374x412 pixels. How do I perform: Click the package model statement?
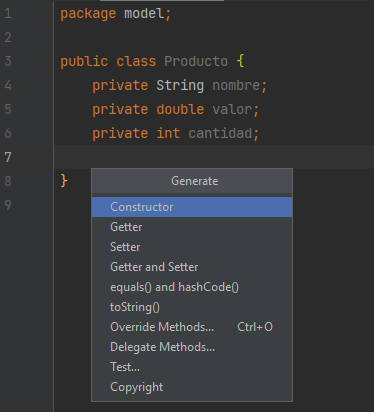coord(115,14)
